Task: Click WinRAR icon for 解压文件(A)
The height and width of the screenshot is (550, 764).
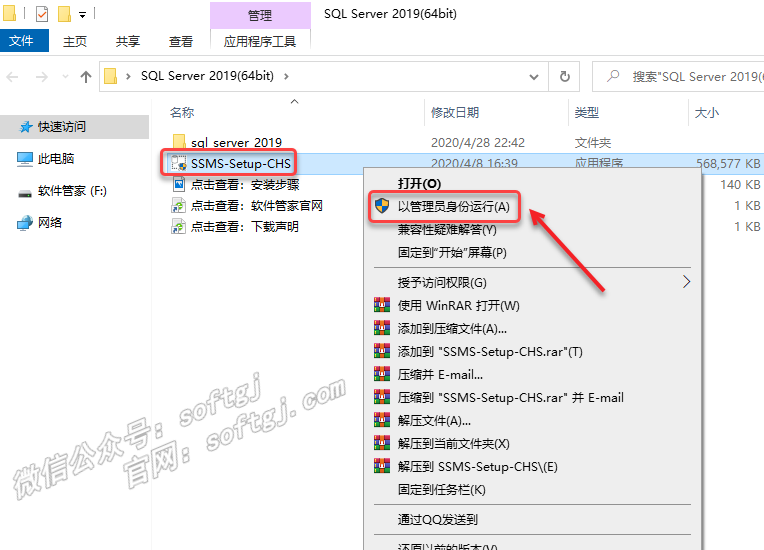Action: click(381, 421)
